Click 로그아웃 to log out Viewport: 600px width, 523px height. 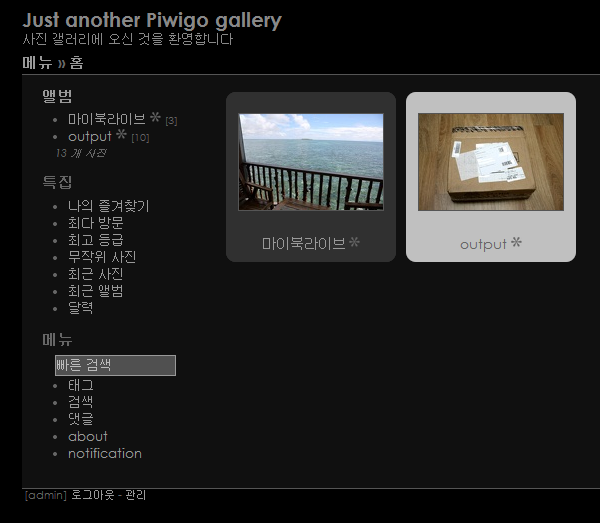tap(93, 495)
